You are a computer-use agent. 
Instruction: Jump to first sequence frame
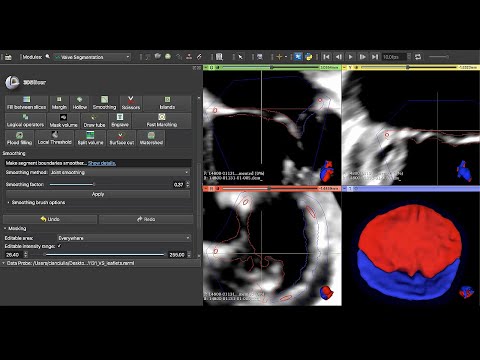(326, 57)
